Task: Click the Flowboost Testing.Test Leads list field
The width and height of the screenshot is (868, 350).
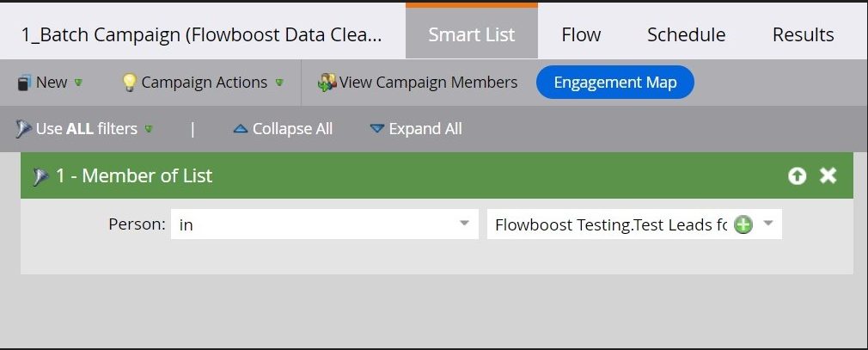Action: [634, 224]
